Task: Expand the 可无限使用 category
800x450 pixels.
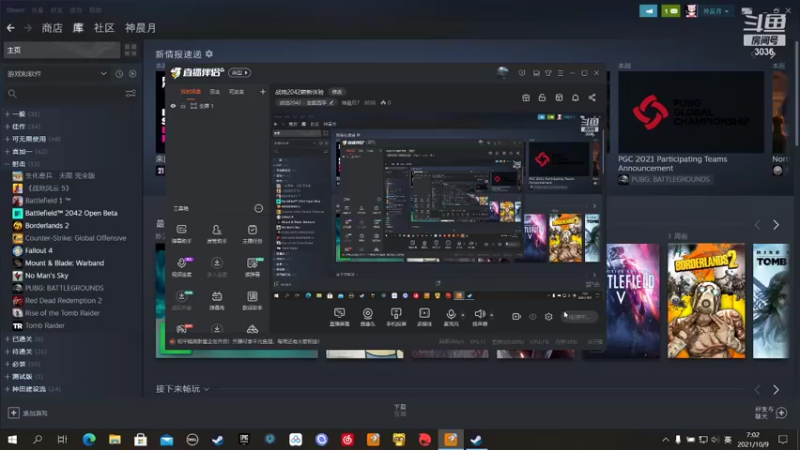Action: (x=7, y=139)
